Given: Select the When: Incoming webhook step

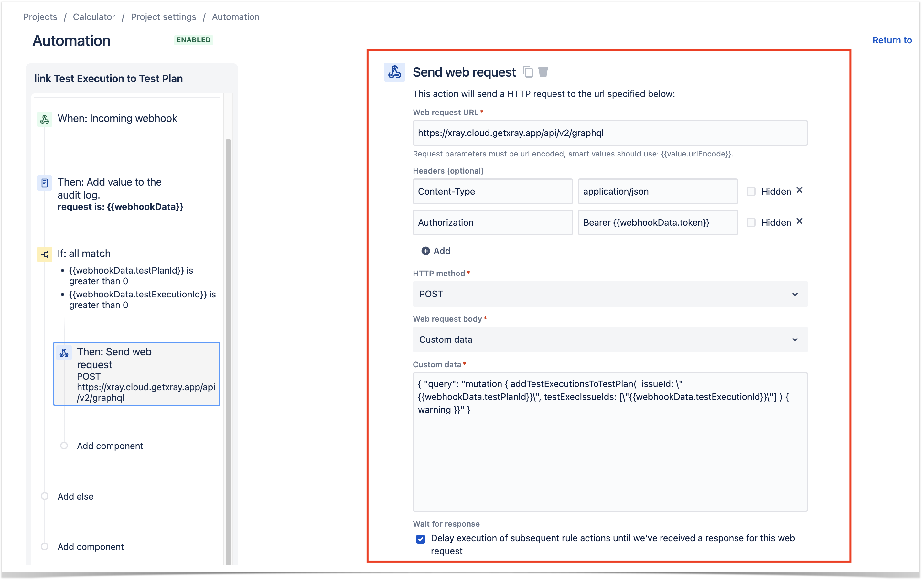Looking at the screenshot, I should coord(117,119).
